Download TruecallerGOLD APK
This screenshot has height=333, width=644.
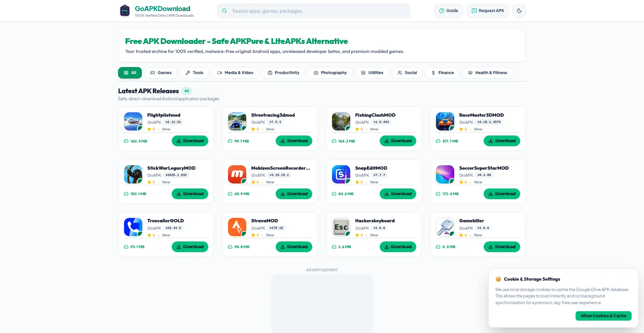click(x=190, y=247)
